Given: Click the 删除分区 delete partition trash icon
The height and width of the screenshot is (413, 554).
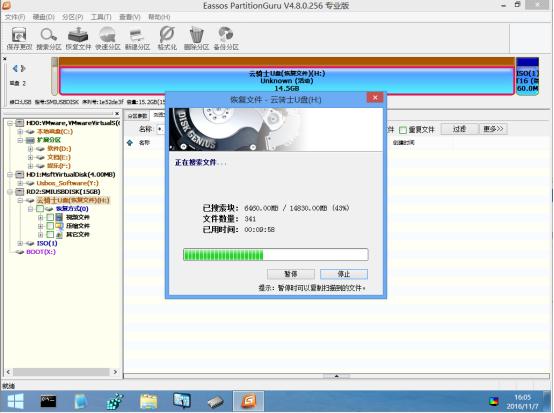Looking at the screenshot, I should pos(196,35).
